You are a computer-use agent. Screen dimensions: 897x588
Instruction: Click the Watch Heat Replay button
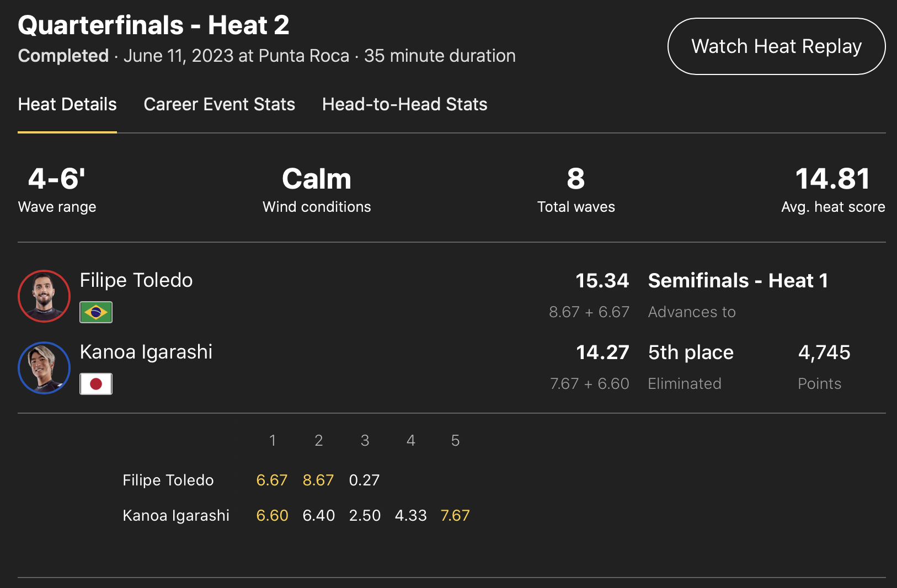(776, 46)
